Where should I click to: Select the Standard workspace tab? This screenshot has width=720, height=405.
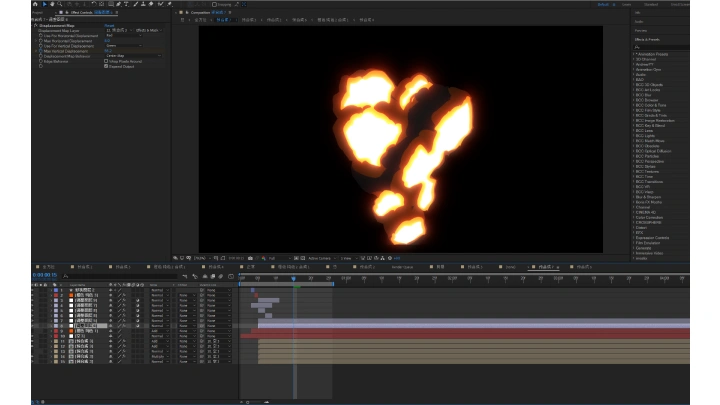(651, 5)
